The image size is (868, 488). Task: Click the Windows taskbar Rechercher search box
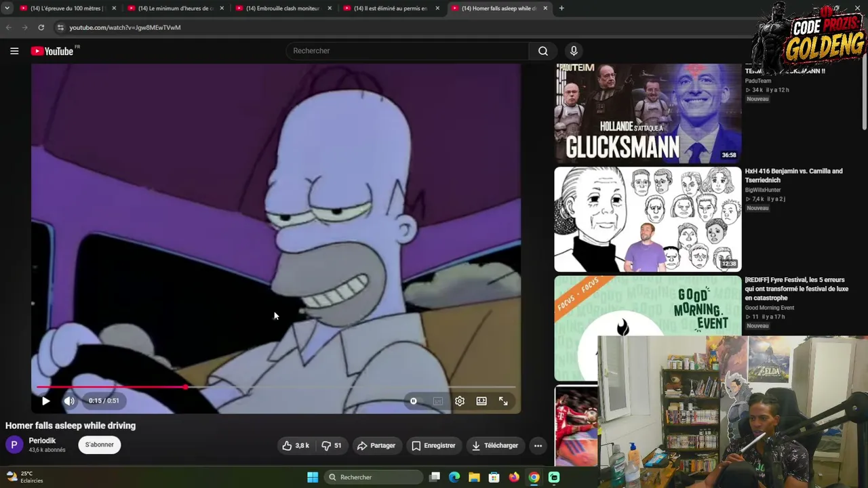click(x=372, y=477)
